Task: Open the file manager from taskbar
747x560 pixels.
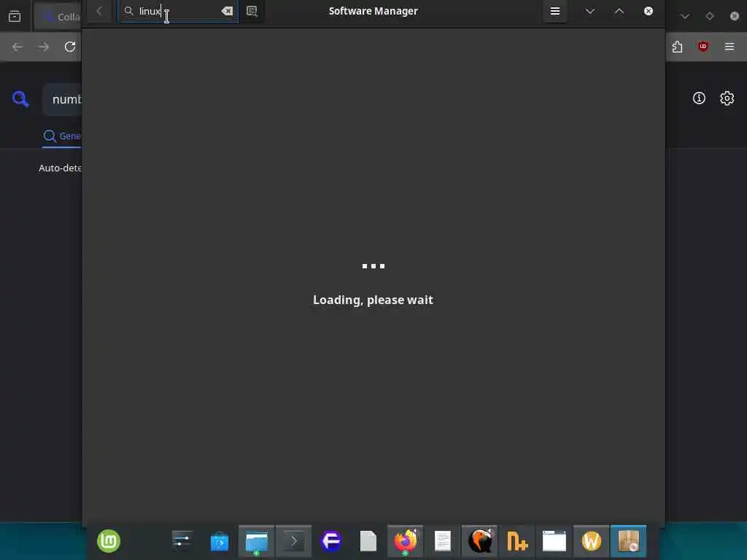Action: point(256,542)
